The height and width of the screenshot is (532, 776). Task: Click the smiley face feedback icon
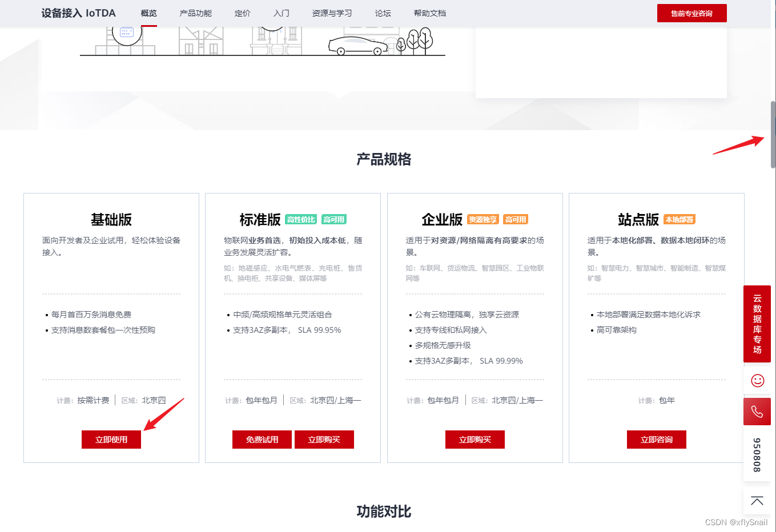[x=757, y=380]
